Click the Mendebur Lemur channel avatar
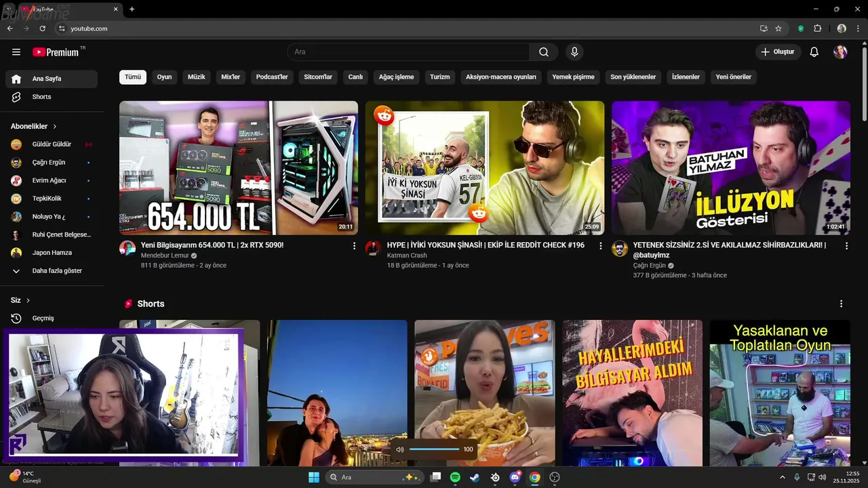 (x=127, y=248)
